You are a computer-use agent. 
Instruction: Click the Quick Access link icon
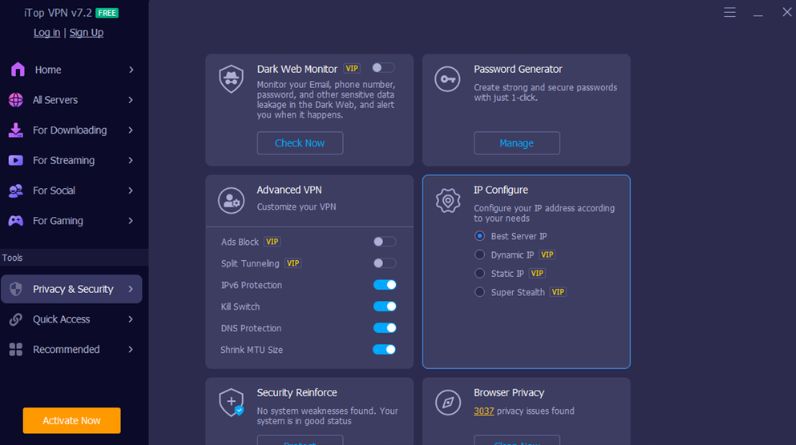[16, 319]
